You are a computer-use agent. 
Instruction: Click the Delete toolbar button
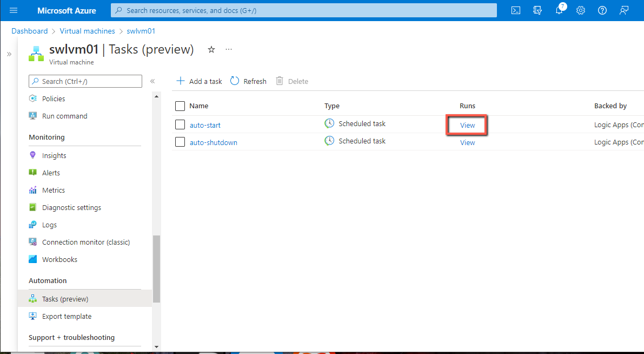click(x=292, y=81)
